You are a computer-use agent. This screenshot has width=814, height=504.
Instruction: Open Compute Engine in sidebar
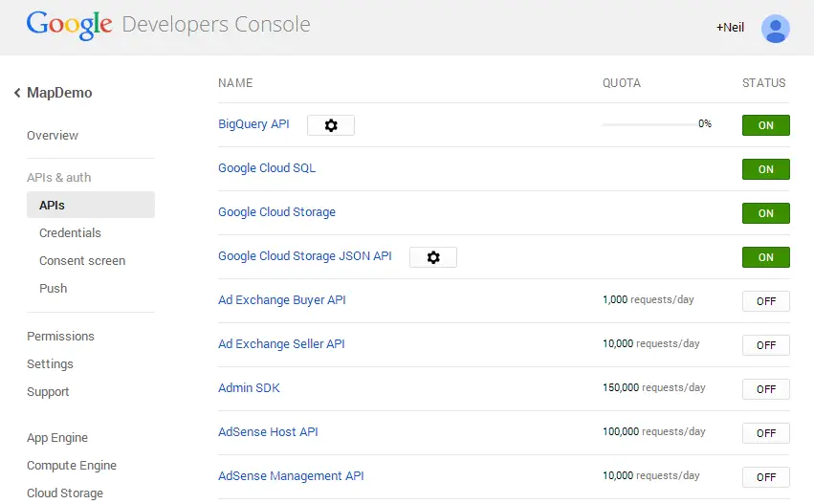click(x=72, y=466)
